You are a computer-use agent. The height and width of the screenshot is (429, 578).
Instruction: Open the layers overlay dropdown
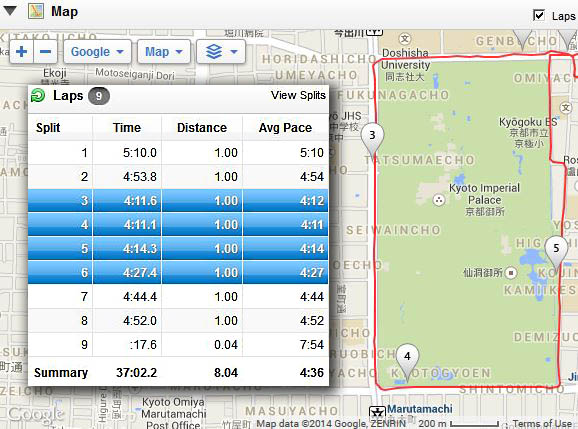[x=221, y=52]
